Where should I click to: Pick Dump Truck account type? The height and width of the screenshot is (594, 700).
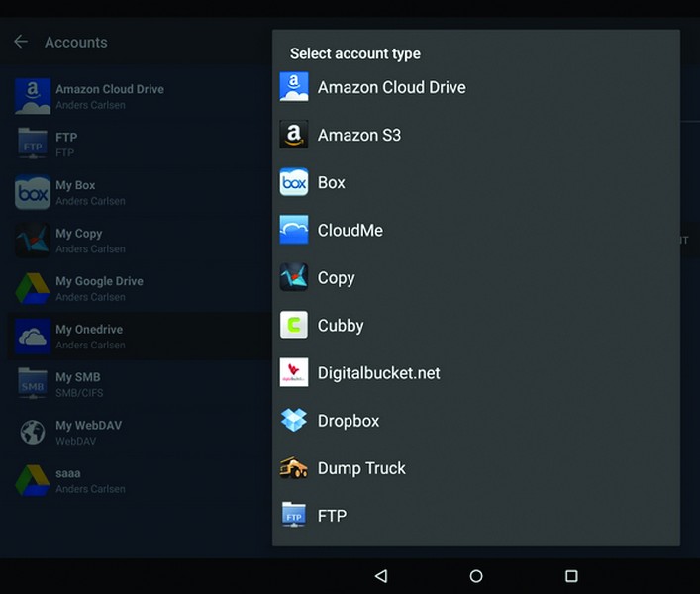tap(476, 468)
